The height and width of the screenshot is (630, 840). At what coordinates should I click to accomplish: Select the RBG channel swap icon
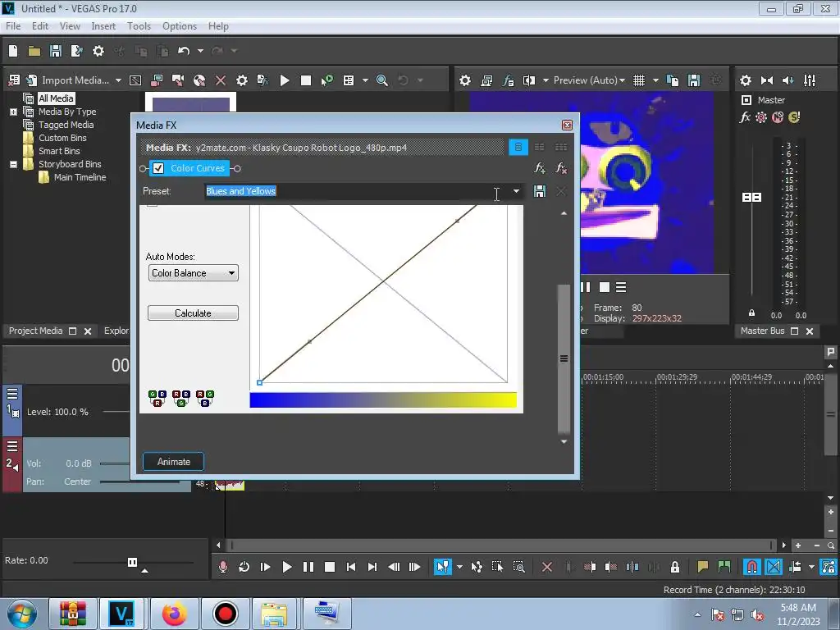pyautogui.click(x=181, y=398)
